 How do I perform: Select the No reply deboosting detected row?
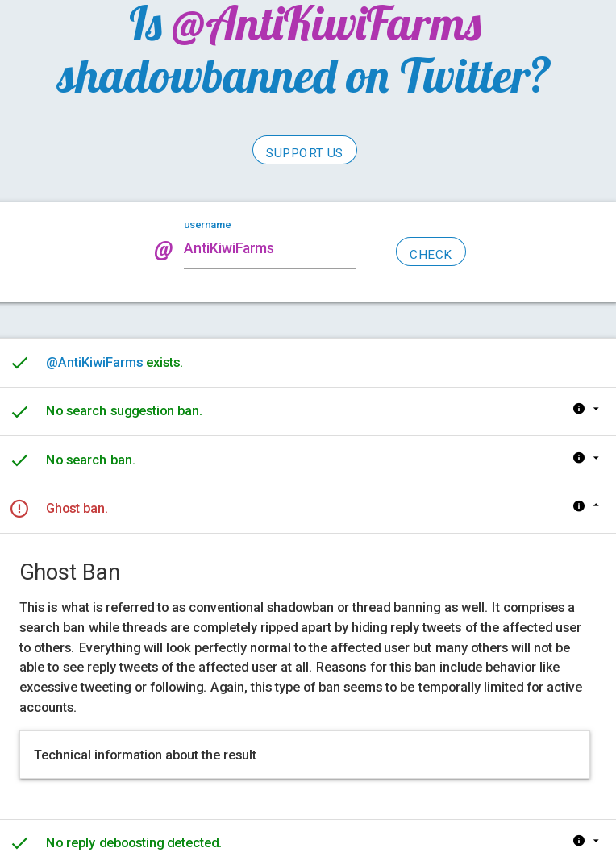(x=308, y=841)
